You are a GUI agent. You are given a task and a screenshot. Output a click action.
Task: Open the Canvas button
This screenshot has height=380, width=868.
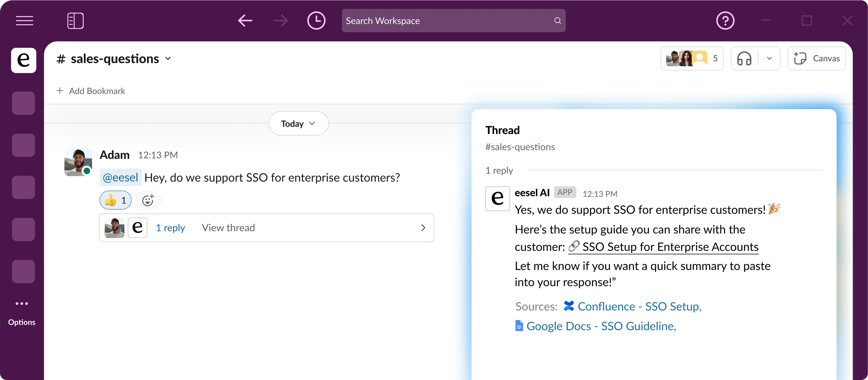[817, 58]
